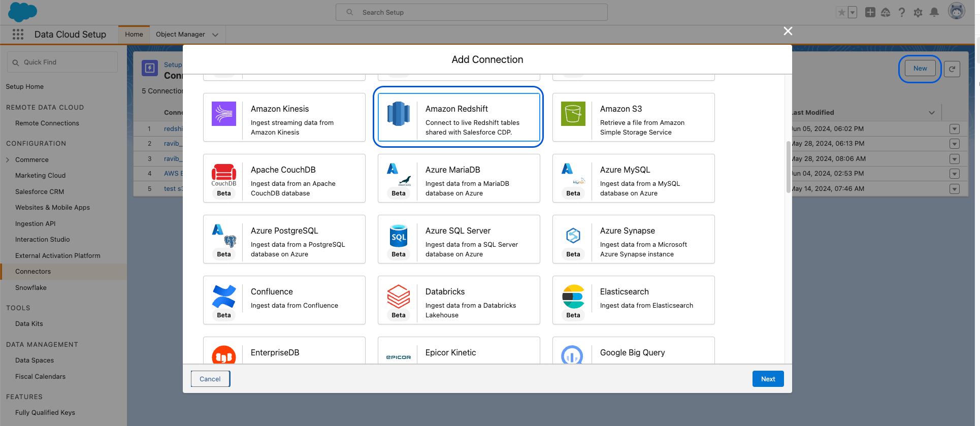980x426 pixels.
Task: Open the Trailhead guidance icon
Action: click(x=886, y=12)
